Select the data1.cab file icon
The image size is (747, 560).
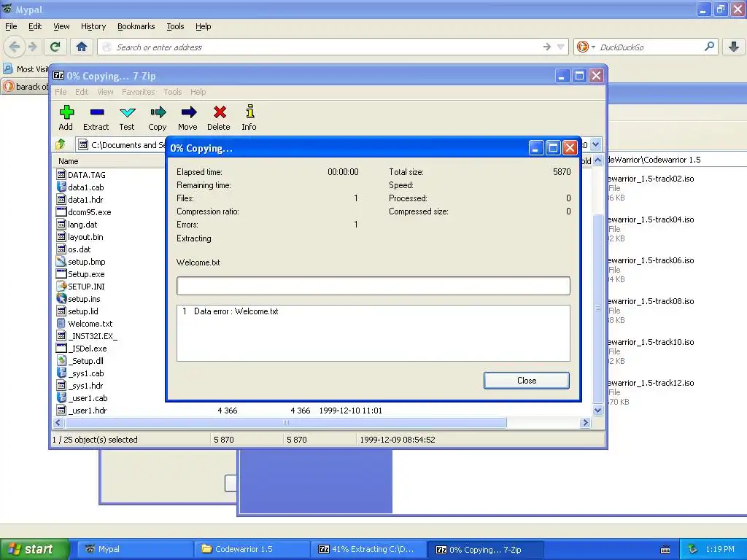[61, 187]
